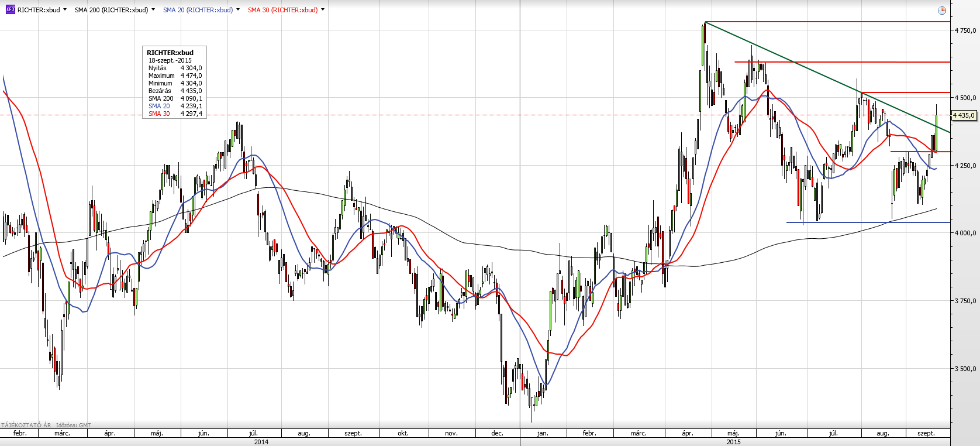Click the 2014 febr. month label

[x=20, y=433]
